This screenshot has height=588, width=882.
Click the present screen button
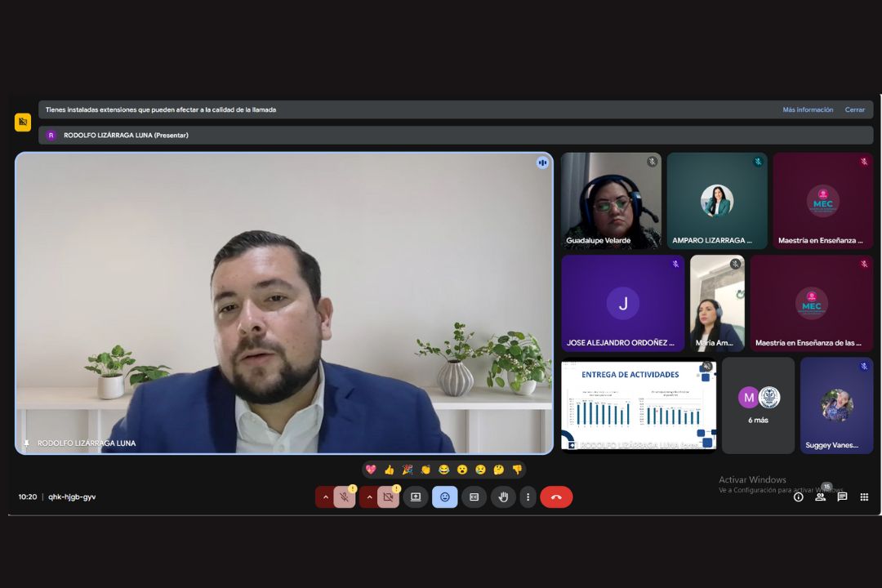coord(416,497)
